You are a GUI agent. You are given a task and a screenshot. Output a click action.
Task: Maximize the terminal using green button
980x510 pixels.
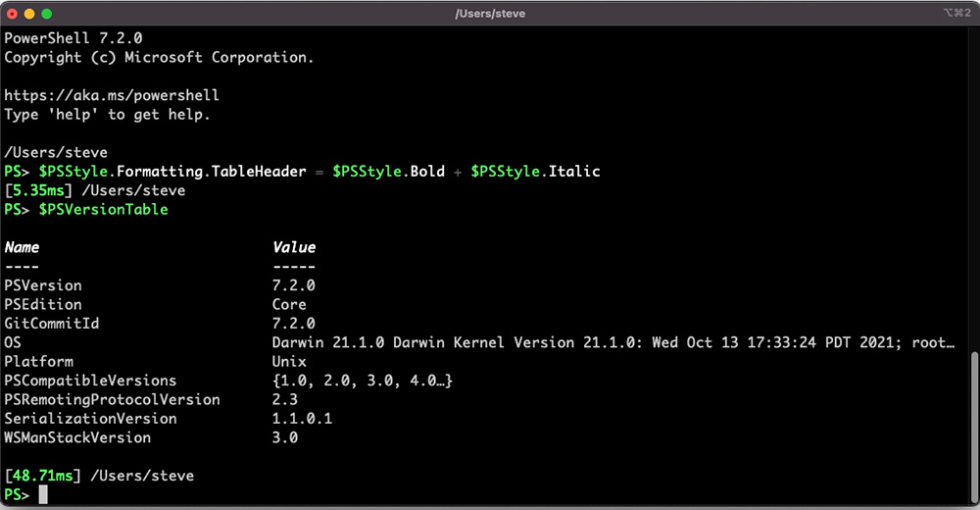46,13
